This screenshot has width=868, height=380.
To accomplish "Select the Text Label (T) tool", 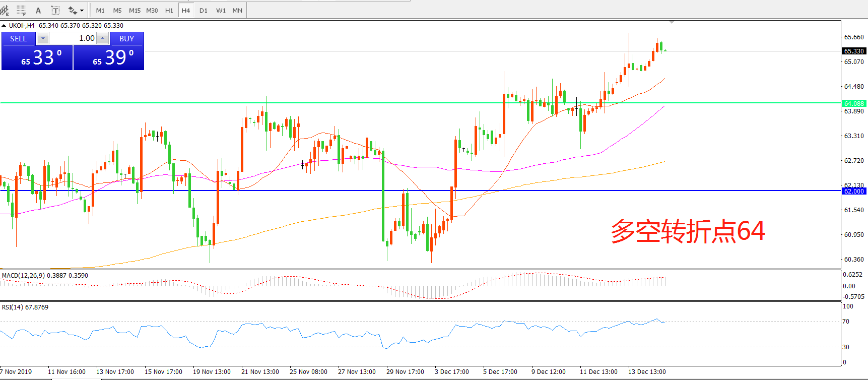I will tap(55, 10).
